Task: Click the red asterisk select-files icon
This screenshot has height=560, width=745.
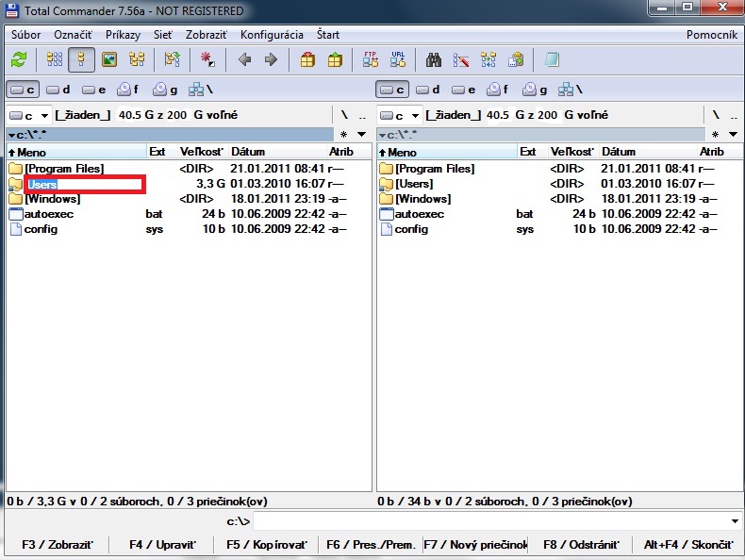Action: tap(207, 59)
